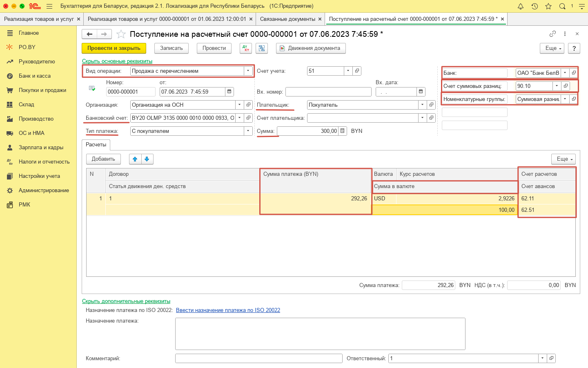Screen dimensions: 588x368
Task: Open Покупки и продажи section
Action: 42,90
